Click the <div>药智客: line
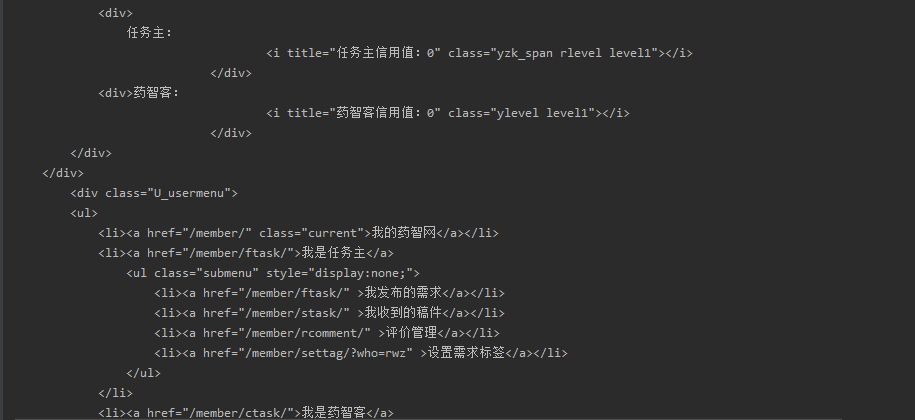The image size is (915, 420). 139,93
